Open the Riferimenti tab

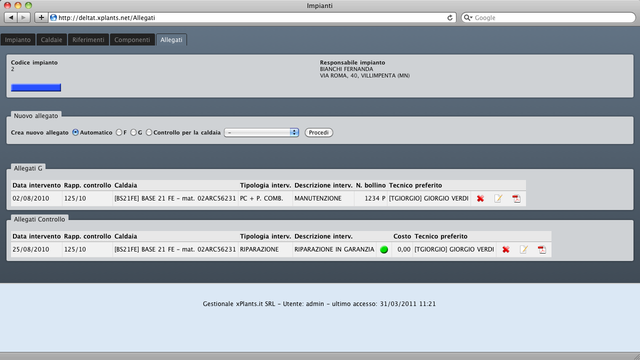(x=88, y=40)
